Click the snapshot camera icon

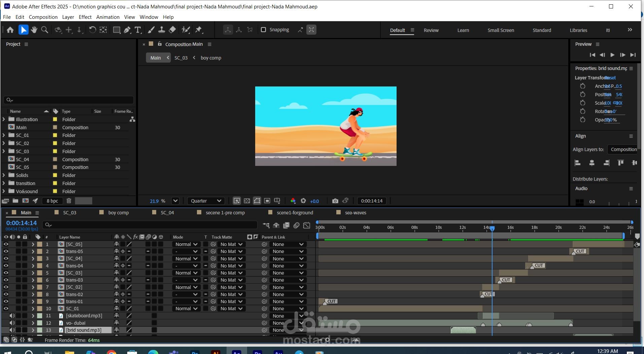tap(335, 201)
